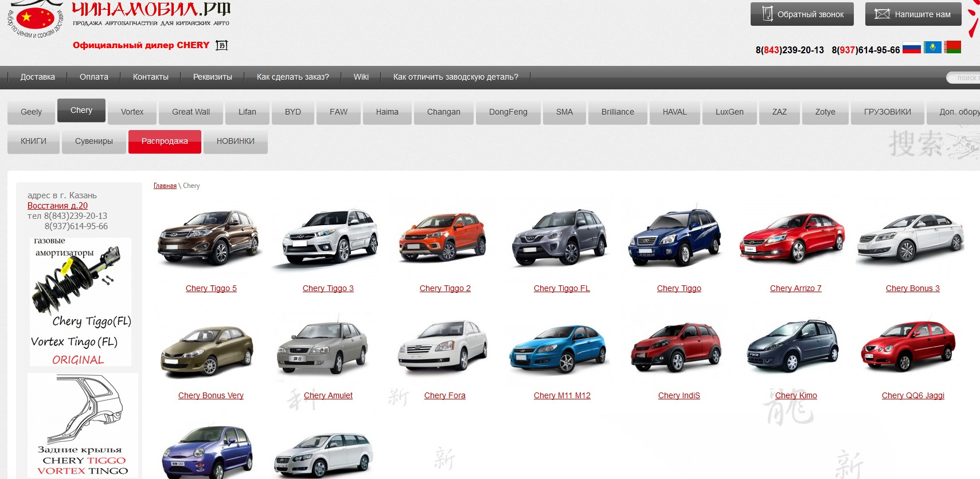Open the LuxGen brand tab

(729, 112)
